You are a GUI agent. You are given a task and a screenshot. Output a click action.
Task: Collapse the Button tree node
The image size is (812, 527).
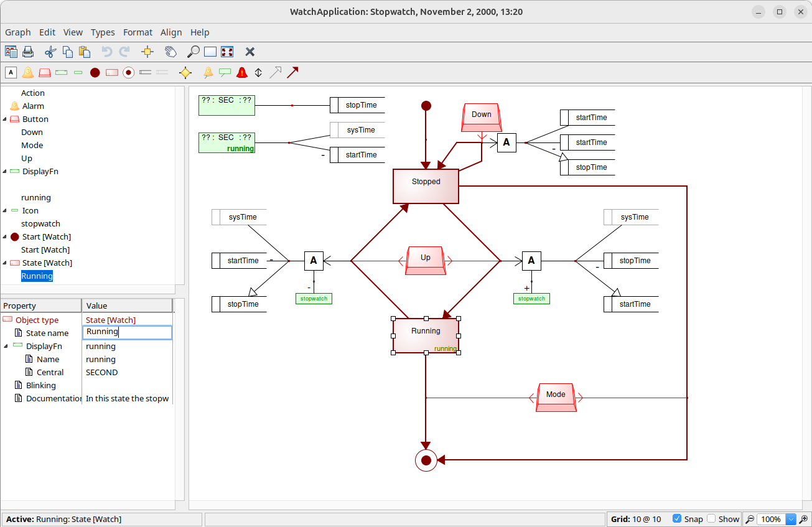click(5, 119)
